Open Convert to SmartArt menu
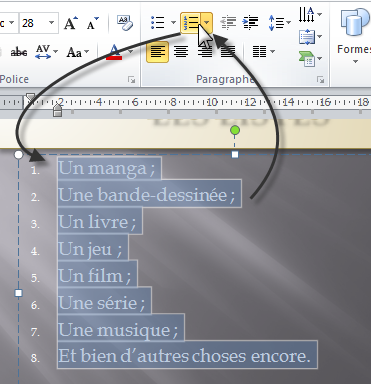The height and width of the screenshot is (384, 371). 310,59
